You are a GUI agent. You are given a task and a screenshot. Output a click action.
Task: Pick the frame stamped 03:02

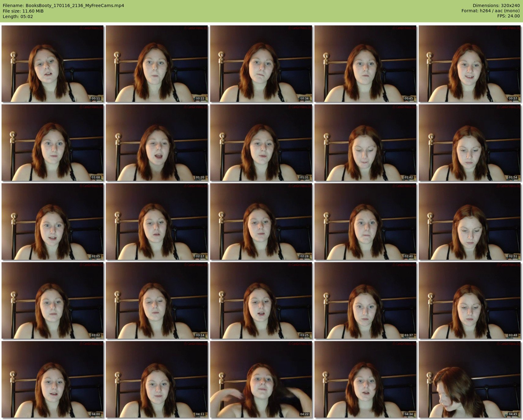pos(53,300)
